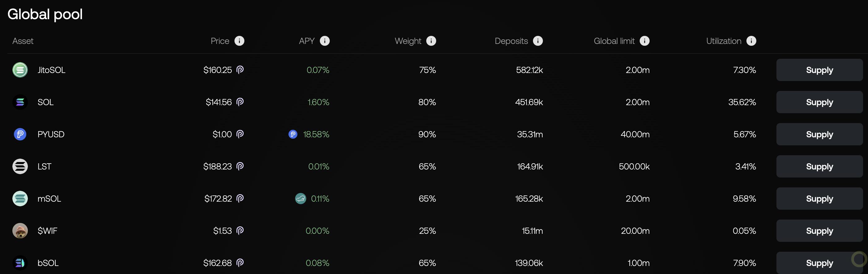This screenshot has height=274, width=868.
Task: Click Supply for the $WIF asset
Action: 819,230
